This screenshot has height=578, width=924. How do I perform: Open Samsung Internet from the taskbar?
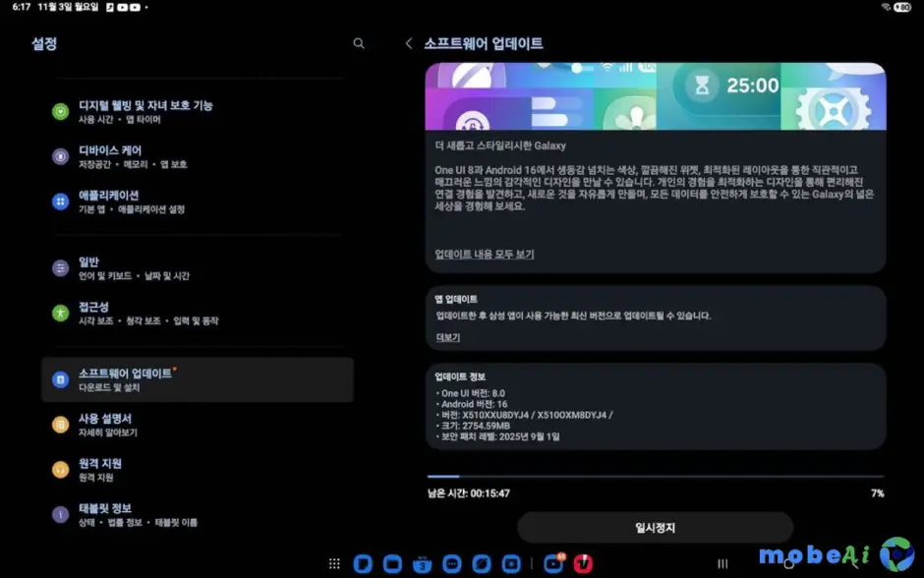point(483,563)
